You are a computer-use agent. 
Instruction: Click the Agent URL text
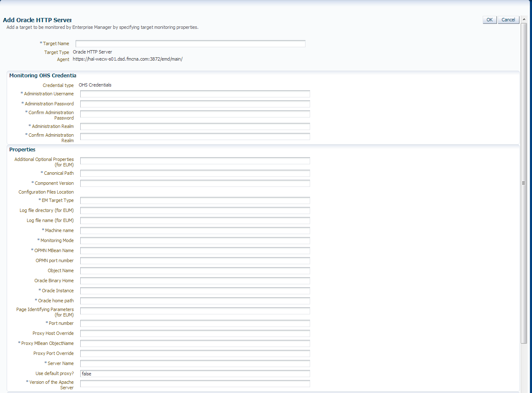pos(128,59)
